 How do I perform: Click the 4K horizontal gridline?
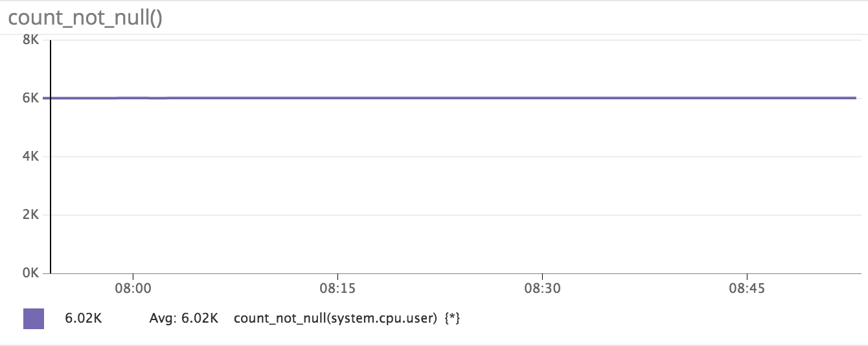(453, 157)
